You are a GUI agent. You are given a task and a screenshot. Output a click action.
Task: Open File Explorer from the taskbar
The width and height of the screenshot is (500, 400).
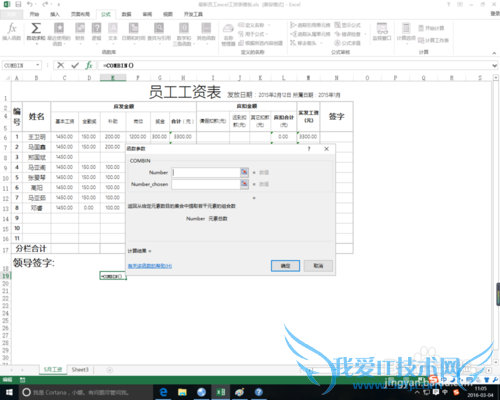pos(182,392)
